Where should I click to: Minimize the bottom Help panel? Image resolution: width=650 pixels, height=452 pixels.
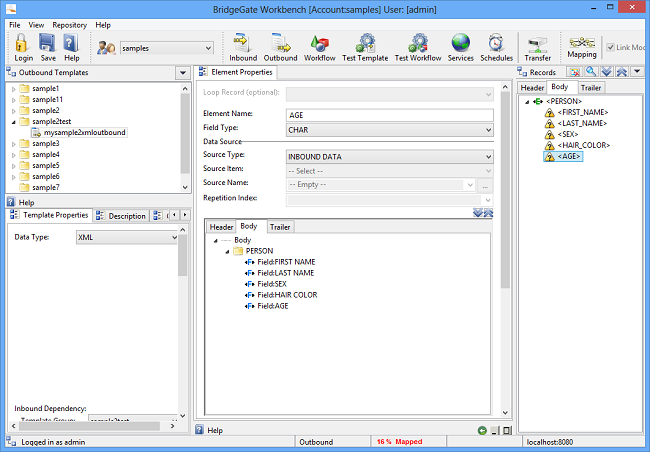pyautogui.click(x=495, y=431)
